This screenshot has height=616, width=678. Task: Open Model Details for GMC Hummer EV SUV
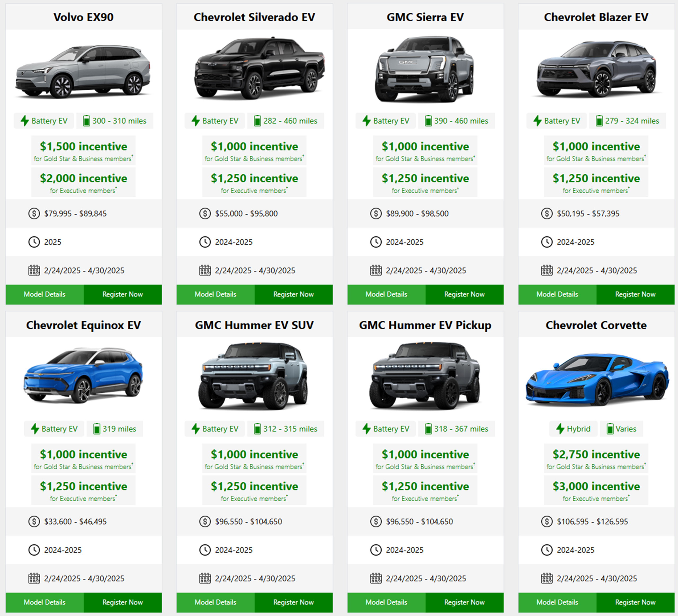pos(215,602)
